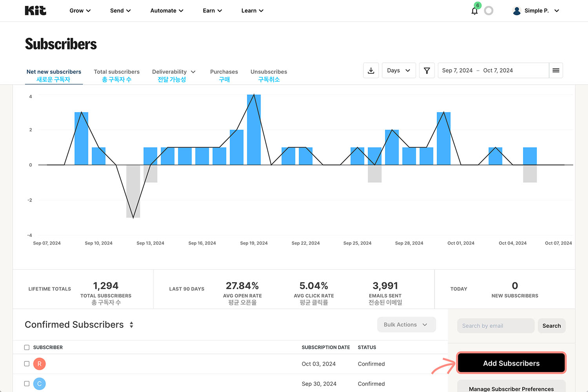Check the select-all SUBSCRIBER checkbox
Screen dimensions: 588x392
point(27,347)
